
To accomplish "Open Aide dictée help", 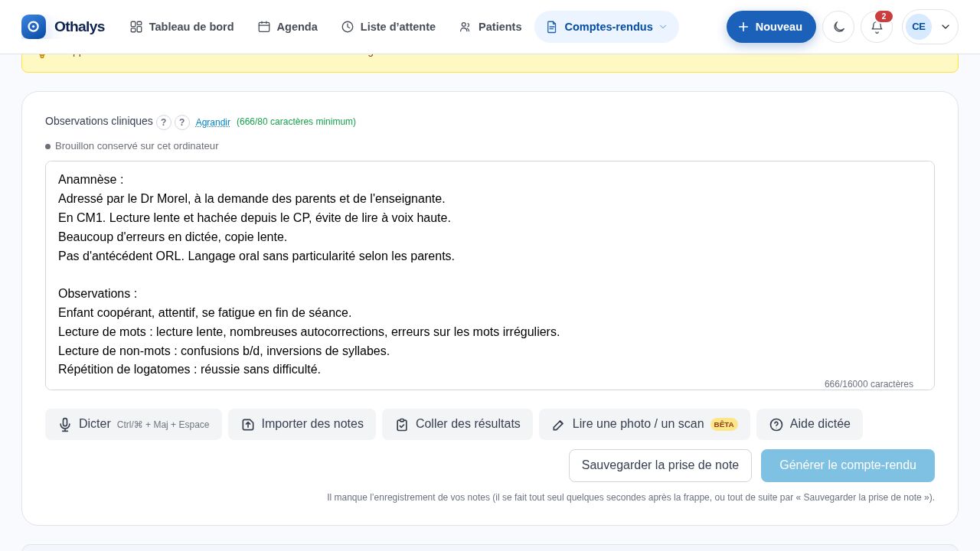I will [x=809, y=424].
